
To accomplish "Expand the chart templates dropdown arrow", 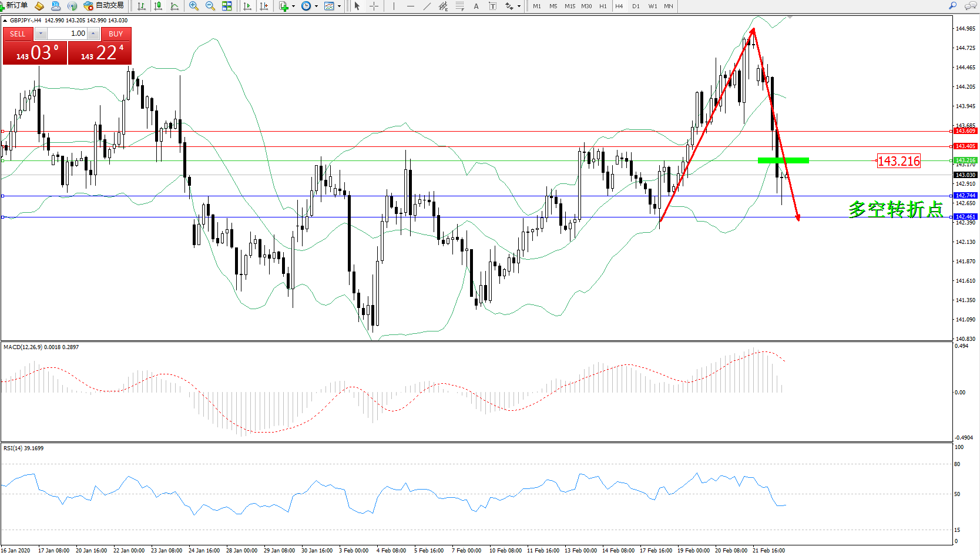I will pos(339,6).
